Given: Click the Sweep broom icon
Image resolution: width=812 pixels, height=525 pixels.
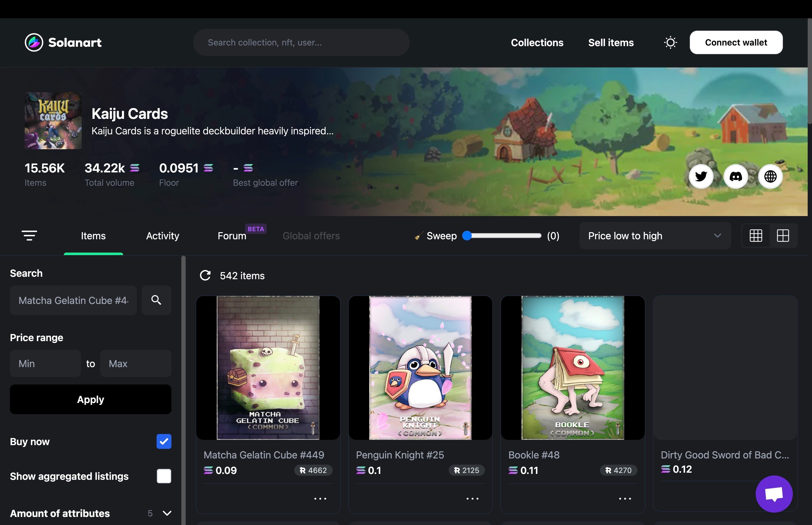Looking at the screenshot, I should (x=419, y=236).
